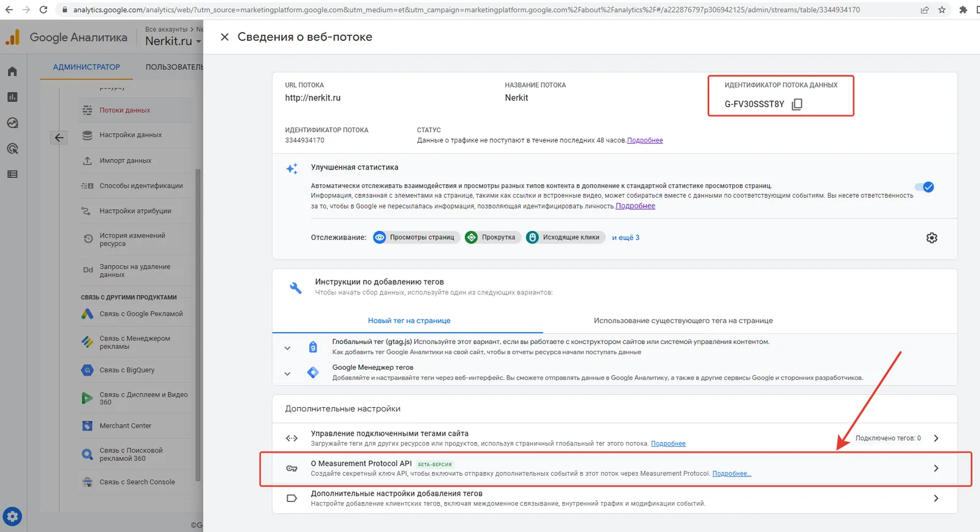Expand the Global site tag (gtag.js) option
The image size is (980, 532).
tap(287, 348)
